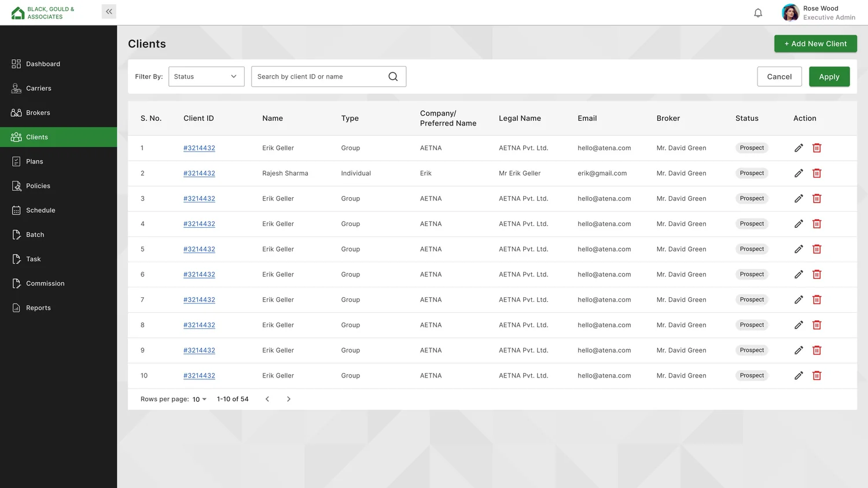868x488 pixels.
Task: Click the search magnifier icon
Action: pos(393,76)
